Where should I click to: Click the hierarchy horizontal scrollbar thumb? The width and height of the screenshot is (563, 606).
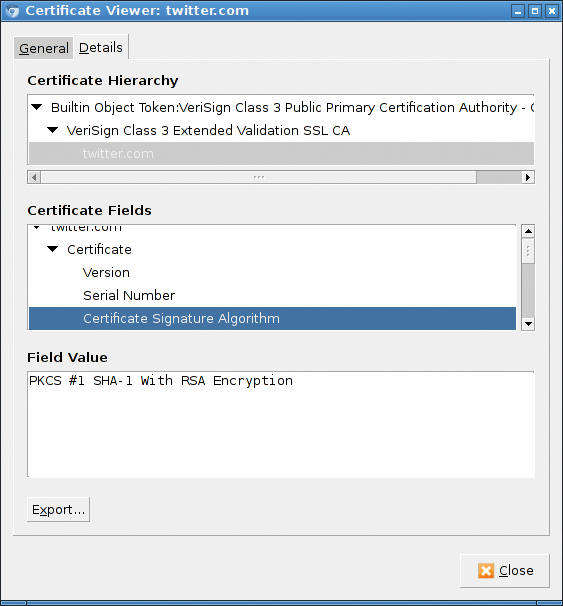(x=259, y=177)
